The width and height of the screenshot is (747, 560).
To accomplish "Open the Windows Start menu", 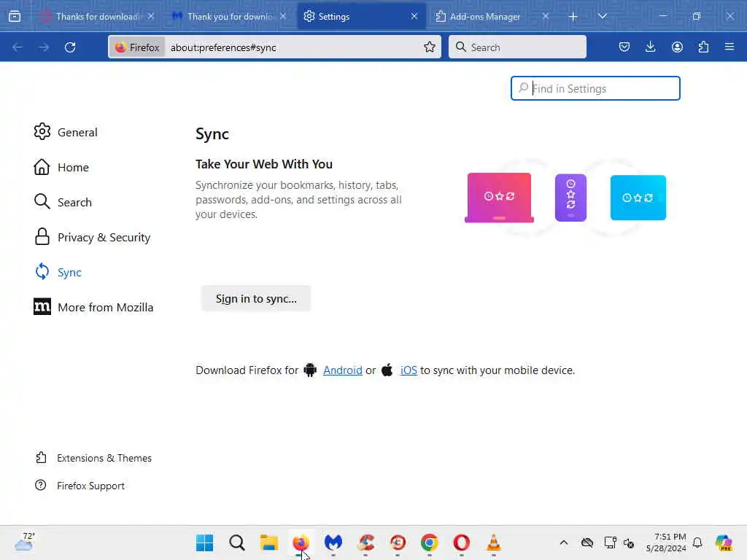I will coord(205,542).
